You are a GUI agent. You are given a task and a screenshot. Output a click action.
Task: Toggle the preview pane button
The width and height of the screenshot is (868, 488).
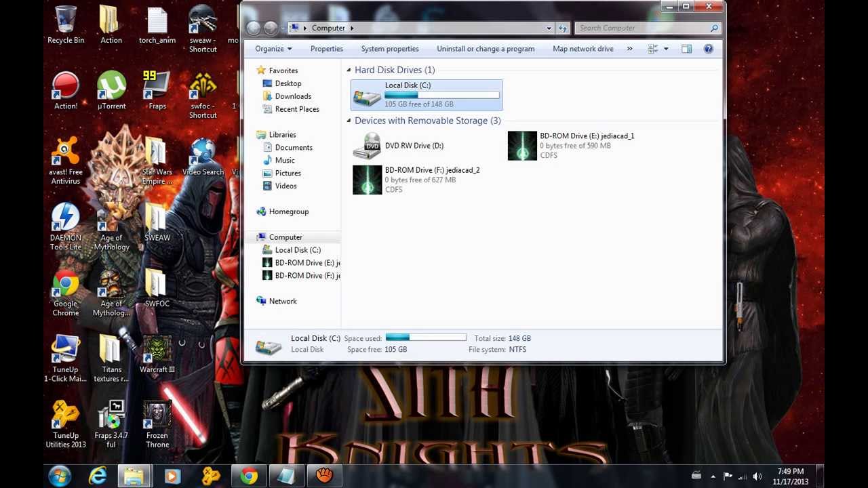[686, 49]
